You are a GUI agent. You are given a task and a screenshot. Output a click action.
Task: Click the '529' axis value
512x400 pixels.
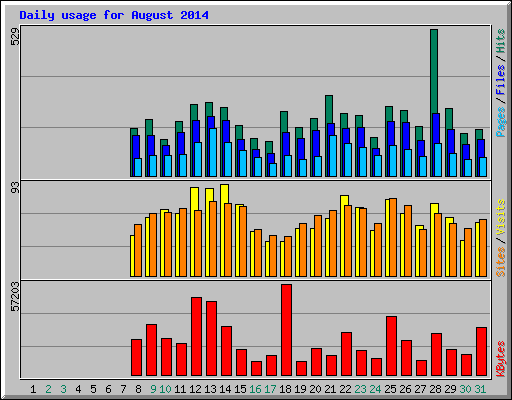click(x=15, y=36)
